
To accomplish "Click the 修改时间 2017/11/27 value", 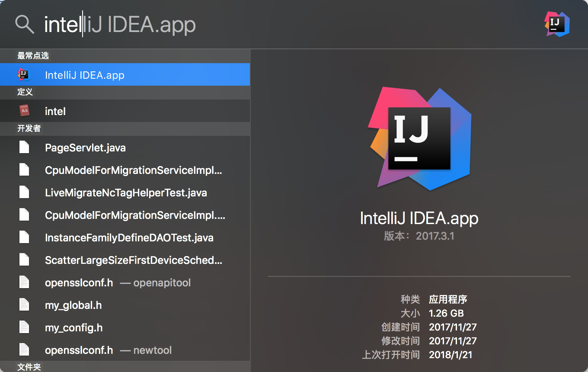I will coord(453,341).
